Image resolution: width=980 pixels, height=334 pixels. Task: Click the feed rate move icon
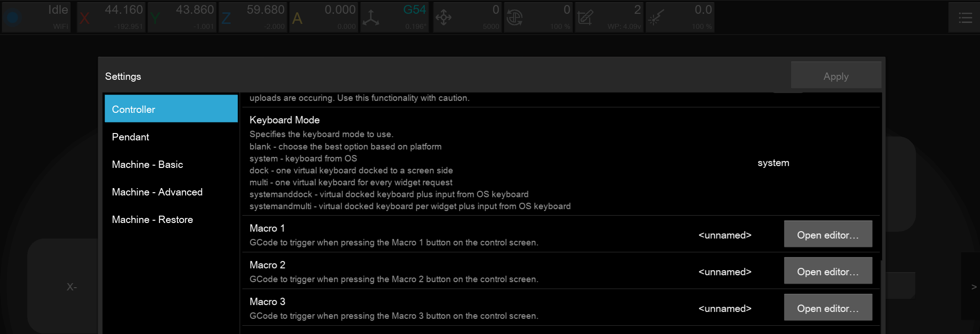pos(443,18)
